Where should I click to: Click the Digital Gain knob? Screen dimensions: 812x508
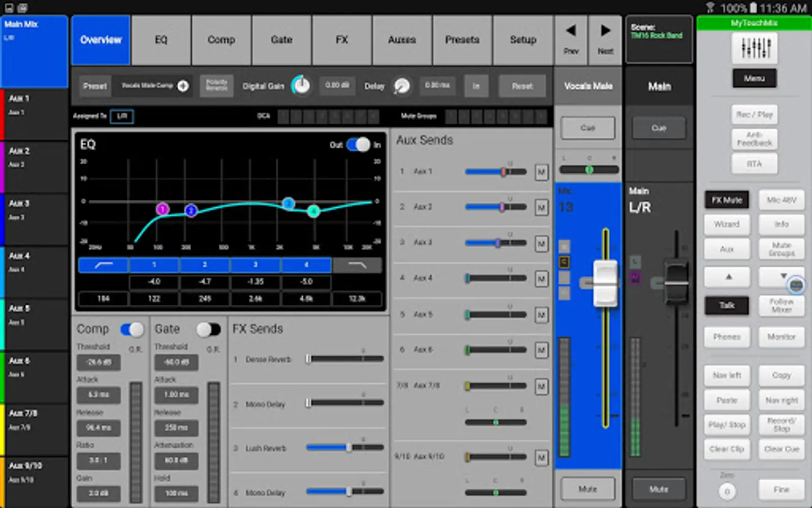tap(301, 86)
